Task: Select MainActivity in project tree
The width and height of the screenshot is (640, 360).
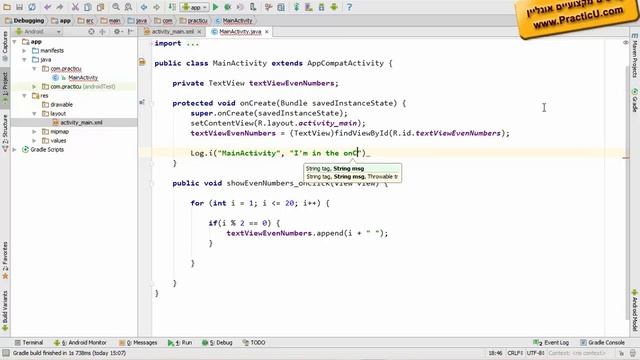Action: click(83, 78)
